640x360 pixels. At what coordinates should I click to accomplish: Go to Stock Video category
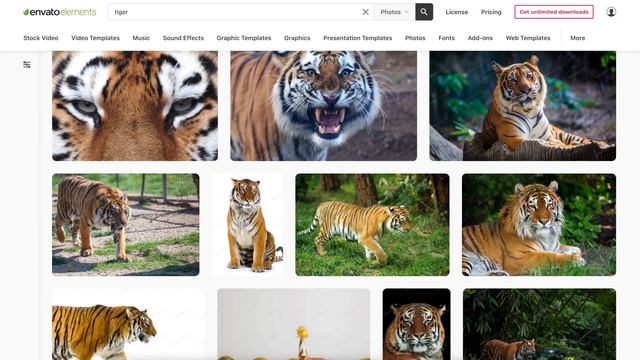click(41, 38)
